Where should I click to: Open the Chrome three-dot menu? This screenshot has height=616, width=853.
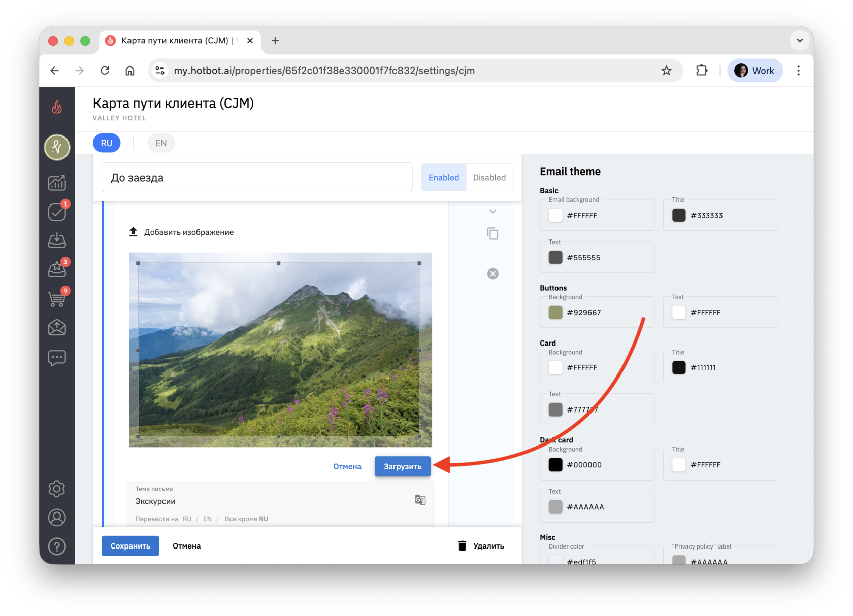pyautogui.click(x=798, y=71)
